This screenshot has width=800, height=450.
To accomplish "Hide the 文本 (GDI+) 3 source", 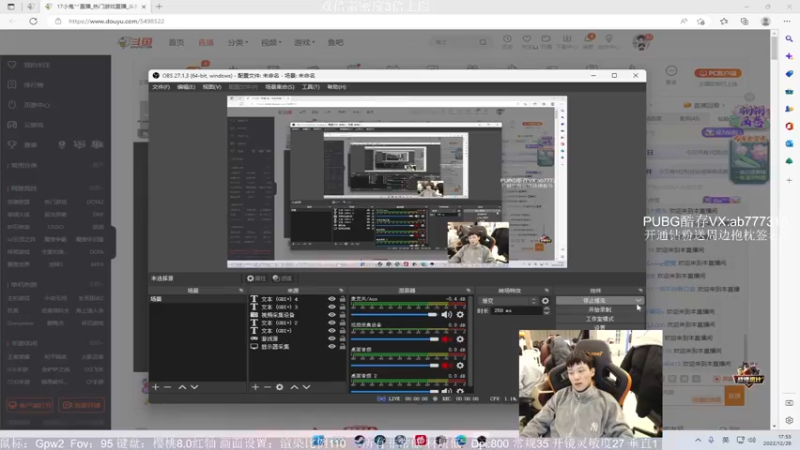I will click(x=332, y=307).
